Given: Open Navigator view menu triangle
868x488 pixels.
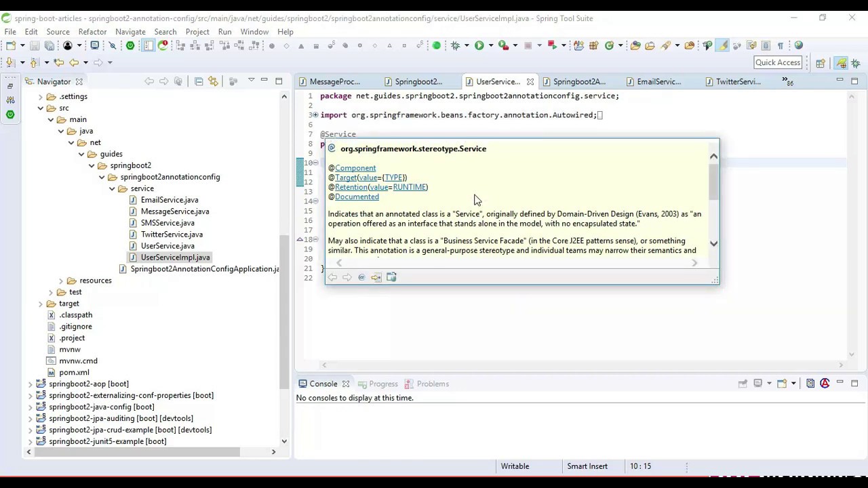Looking at the screenshot, I should click(x=251, y=81).
